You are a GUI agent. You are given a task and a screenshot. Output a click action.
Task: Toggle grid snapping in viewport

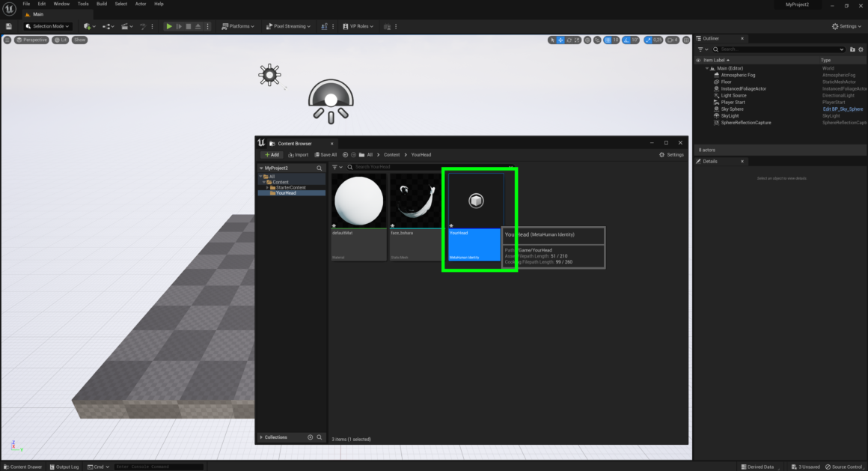tap(608, 40)
